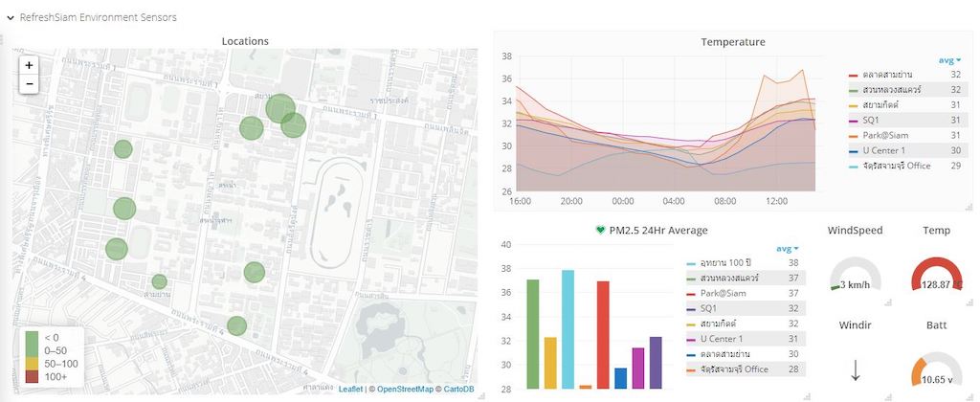Viewport: 980px width, 402px height.
Task: Click the largest green circle marker on map
Action: [x=280, y=109]
